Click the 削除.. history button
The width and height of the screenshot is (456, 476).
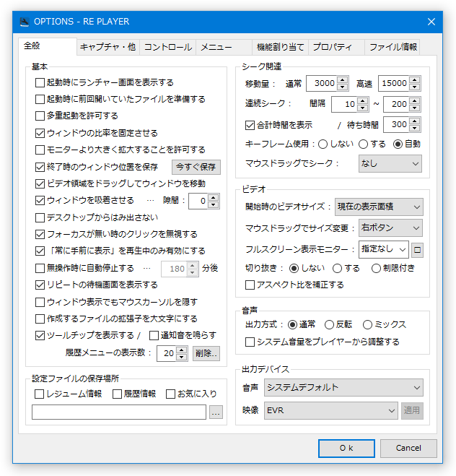pos(206,353)
